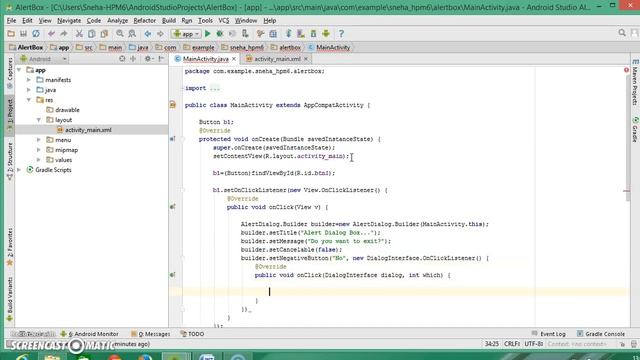The image size is (640, 360).
Task: Collapse the app module tree node
Action: 19,70
